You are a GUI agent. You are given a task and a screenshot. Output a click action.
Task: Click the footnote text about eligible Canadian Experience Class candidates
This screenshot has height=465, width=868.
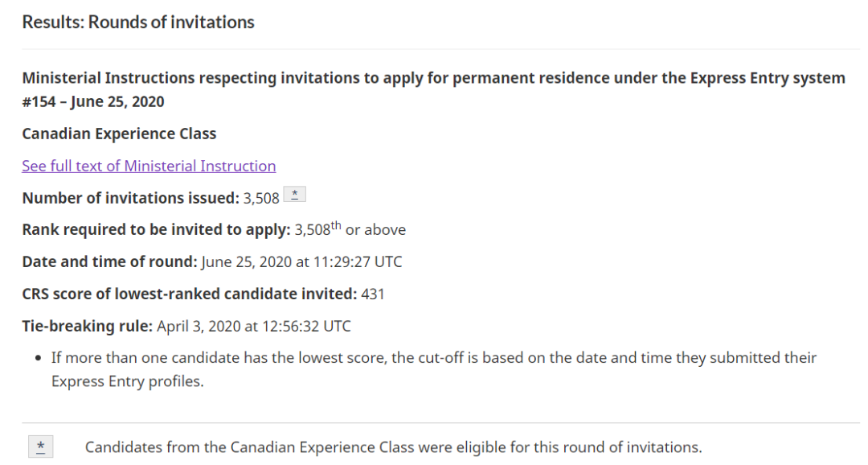tap(393, 447)
